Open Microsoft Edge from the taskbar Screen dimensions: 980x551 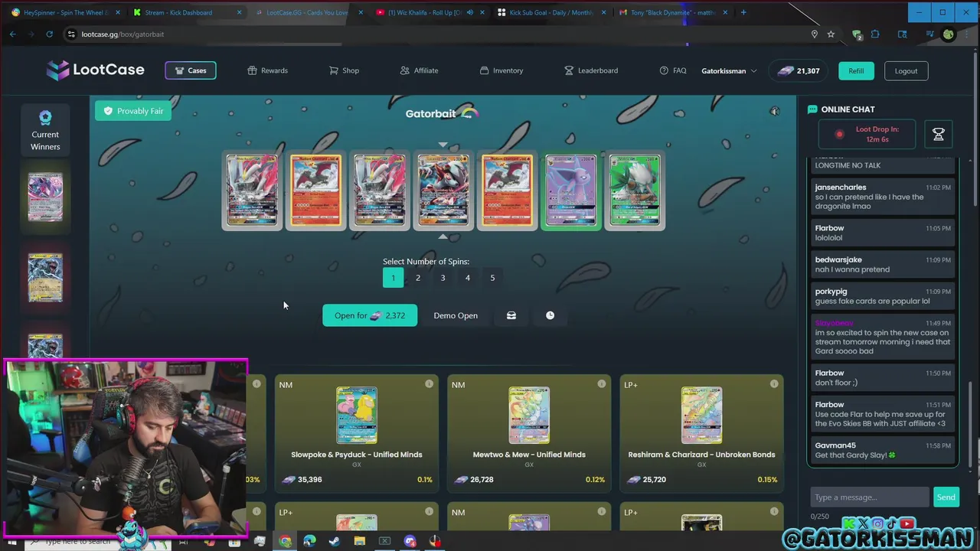[x=309, y=542]
